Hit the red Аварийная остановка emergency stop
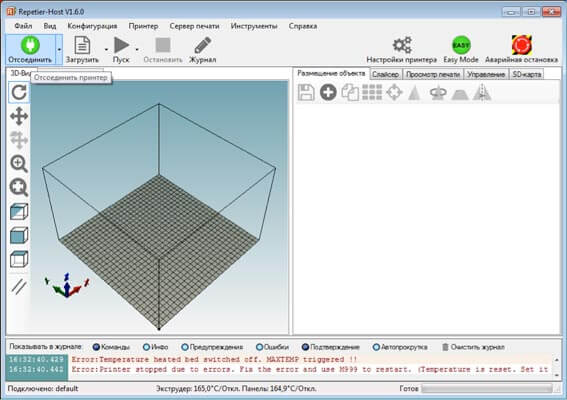 click(521, 45)
